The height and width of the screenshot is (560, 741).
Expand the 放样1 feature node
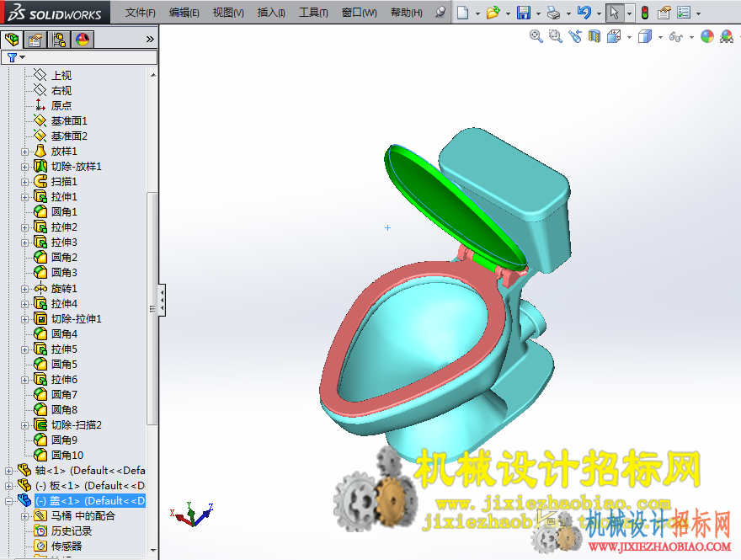[24, 152]
